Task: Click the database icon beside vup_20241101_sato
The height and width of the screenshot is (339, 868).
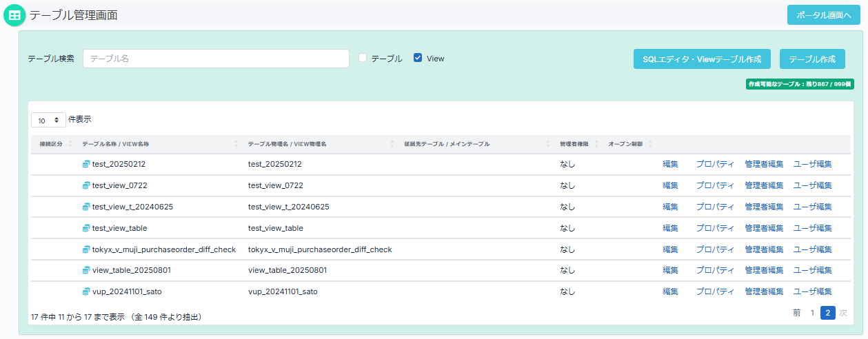Action: coord(86,292)
